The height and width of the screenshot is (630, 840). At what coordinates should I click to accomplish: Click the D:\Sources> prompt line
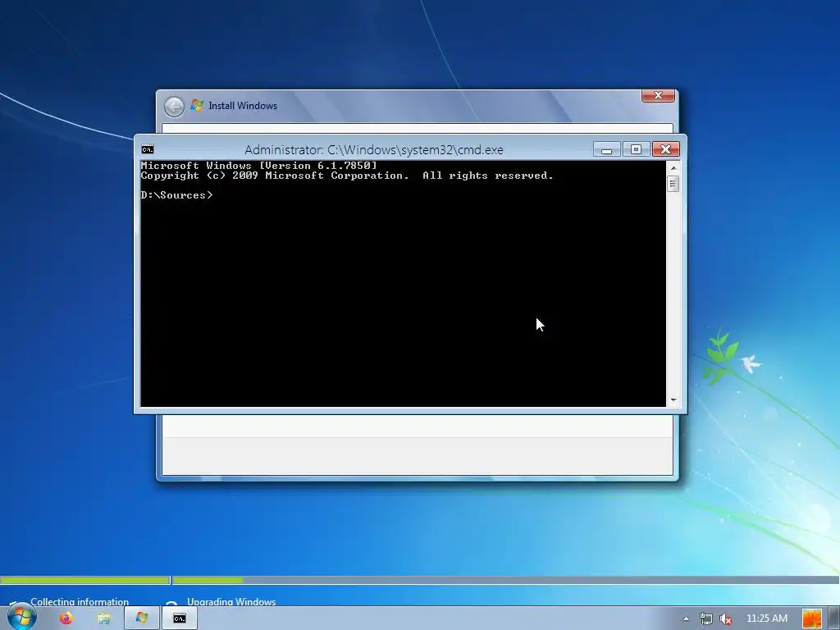tap(177, 195)
